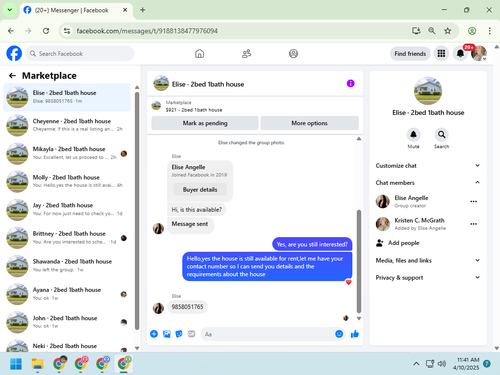Open the notifications bell icon
Screen dimensions: 500x375
coord(460,53)
